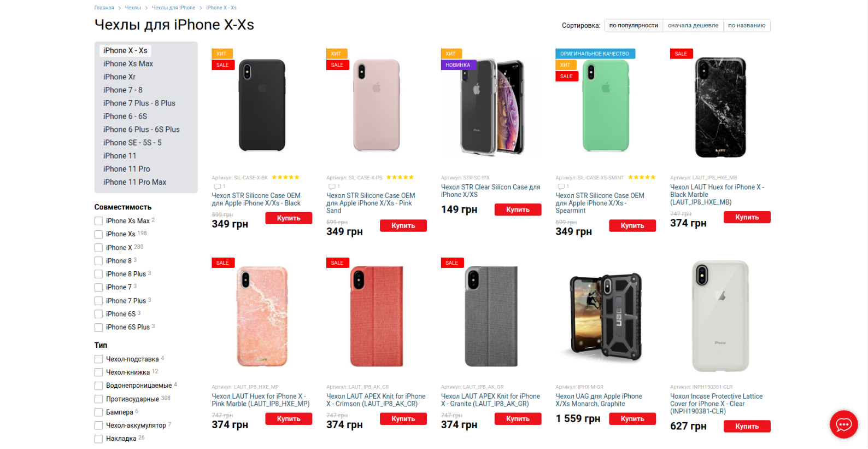Select iPhone 11 Pro Max category
The height and width of the screenshot is (449, 868).
tap(134, 182)
